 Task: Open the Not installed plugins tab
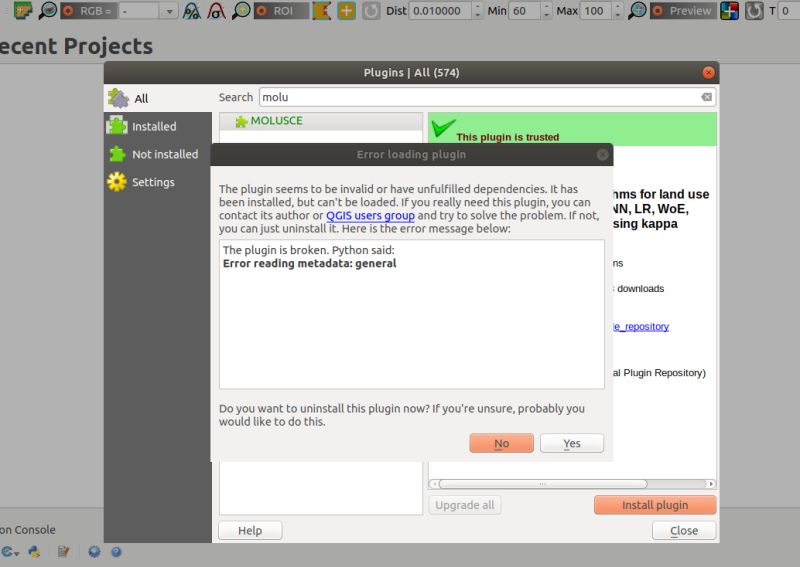click(x=158, y=154)
